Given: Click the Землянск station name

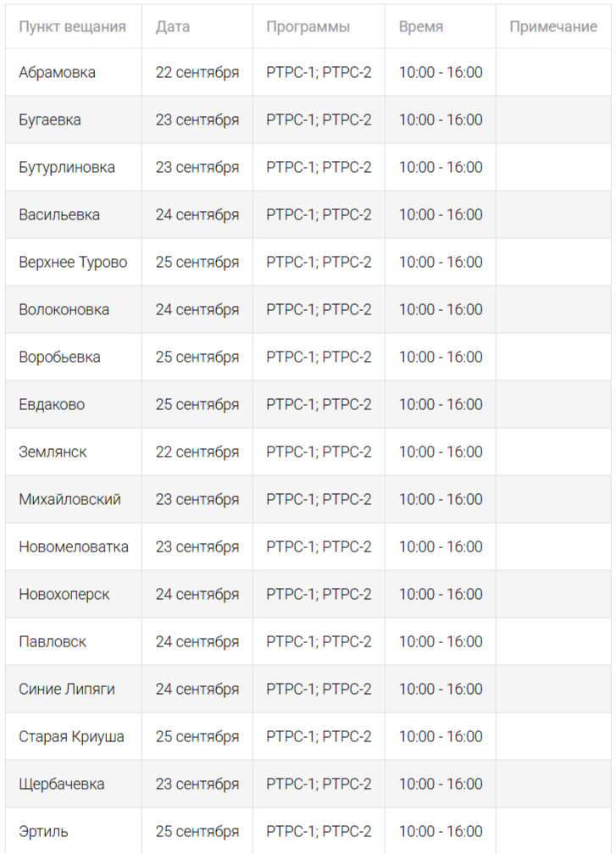Looking at the screenshot, I should pos(53,452).
